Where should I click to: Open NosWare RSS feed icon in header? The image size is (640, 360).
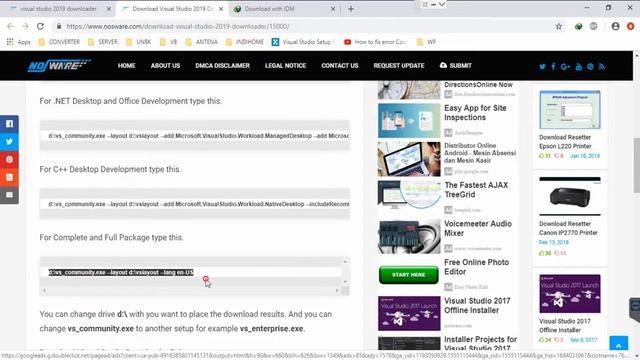pyautogui.click(x=602, y=67)
